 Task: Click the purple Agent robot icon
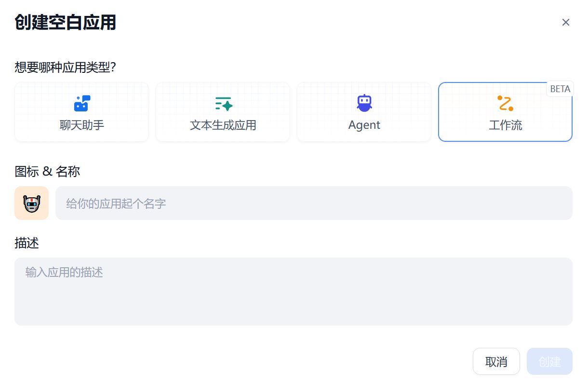[364, 103]
